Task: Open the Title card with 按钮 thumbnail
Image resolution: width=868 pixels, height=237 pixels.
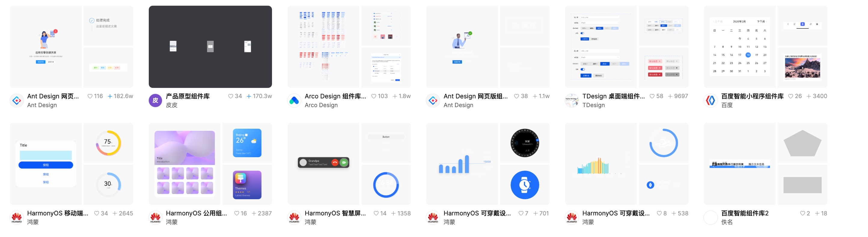Action: (x=46, y=164)
